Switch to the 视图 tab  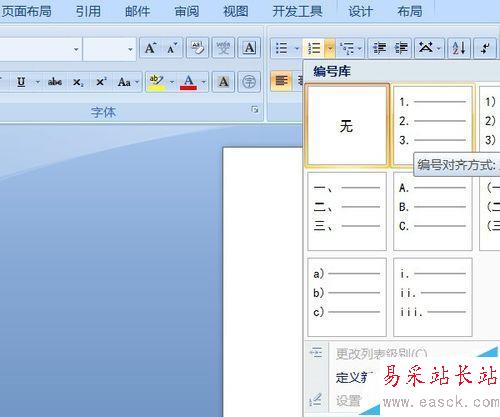pos(236,12)
